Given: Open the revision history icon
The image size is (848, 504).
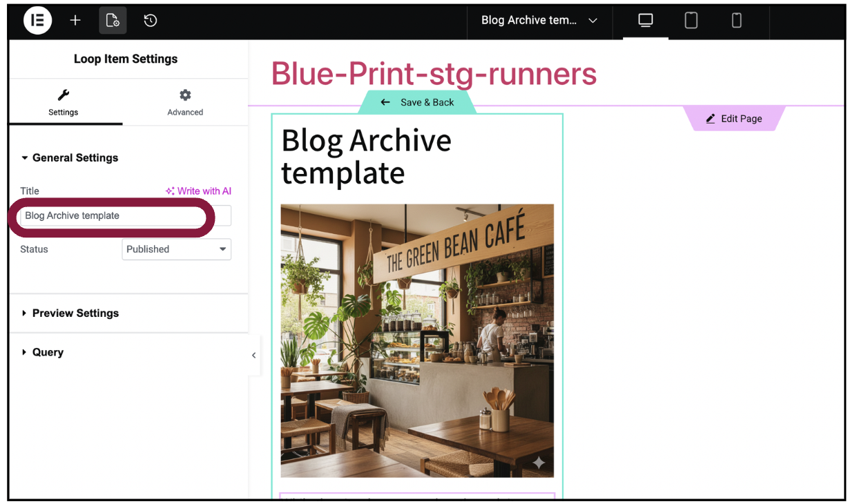Looking at the screenshot, I should pos(151,21).
